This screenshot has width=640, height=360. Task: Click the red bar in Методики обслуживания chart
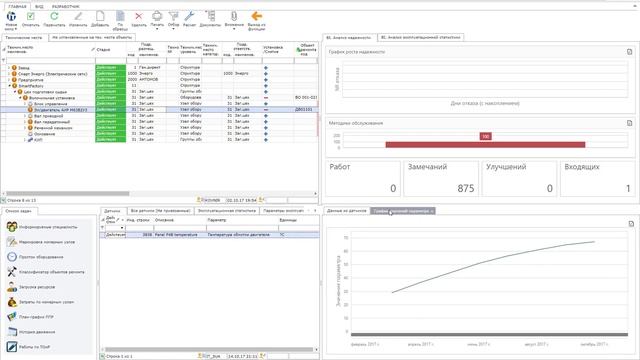tap(485, 144)
